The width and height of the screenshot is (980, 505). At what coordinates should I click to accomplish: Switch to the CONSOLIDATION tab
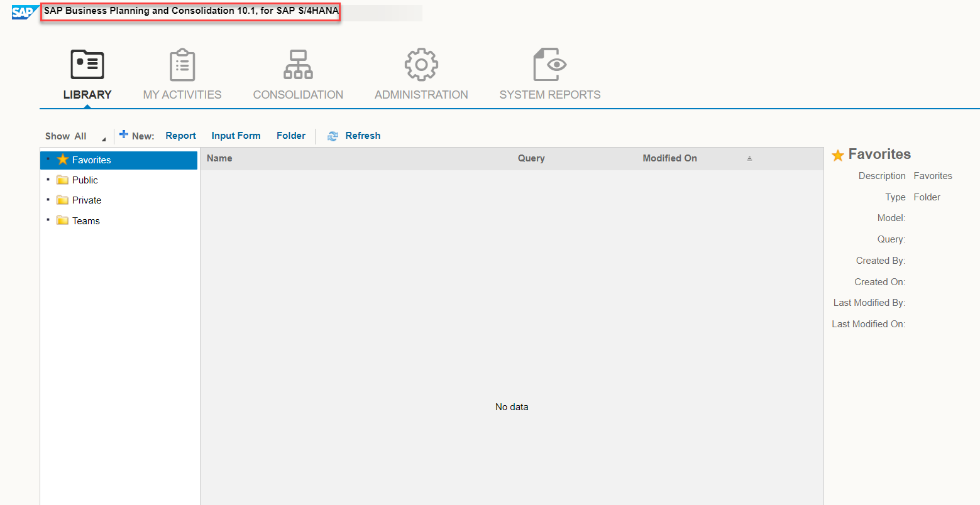point(298,95)
